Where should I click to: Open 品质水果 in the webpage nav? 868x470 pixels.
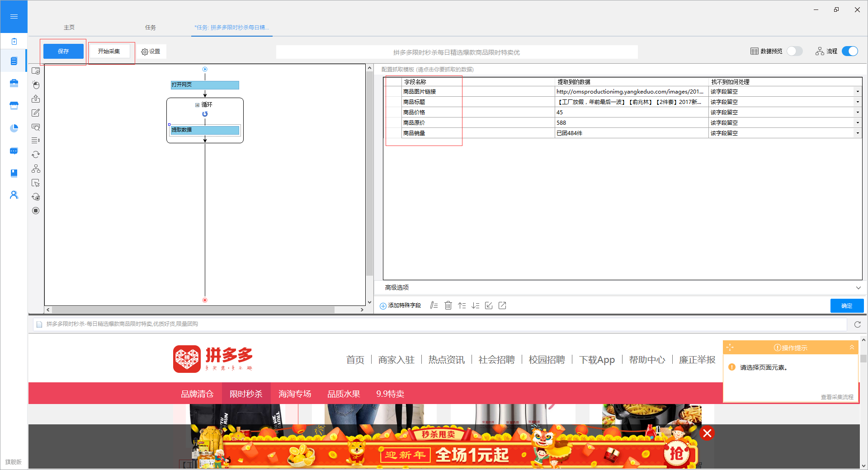344,394
